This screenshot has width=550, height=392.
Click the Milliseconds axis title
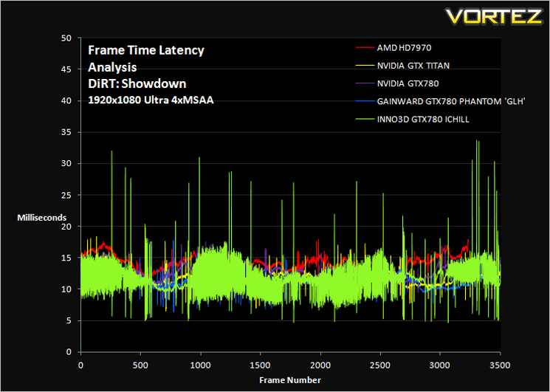tap(42, 218)
